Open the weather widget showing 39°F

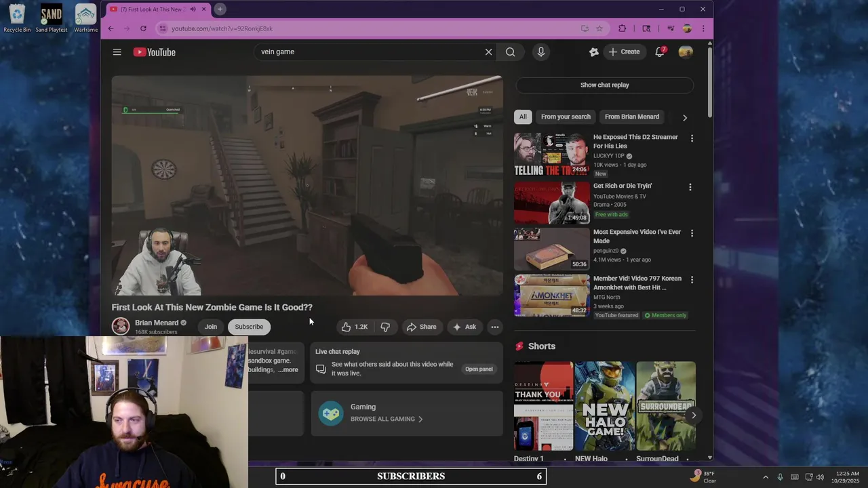coord(703,476)
